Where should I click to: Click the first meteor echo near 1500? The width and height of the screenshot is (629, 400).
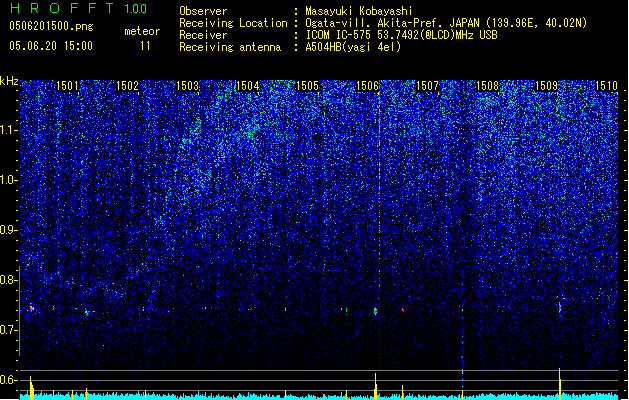coord(31,308)
